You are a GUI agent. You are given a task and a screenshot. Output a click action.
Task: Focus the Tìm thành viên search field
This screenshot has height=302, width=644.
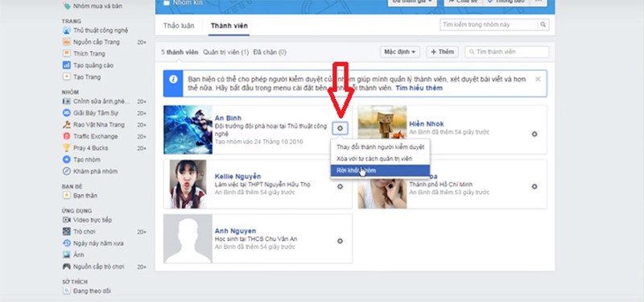click(x=507, y=52)
